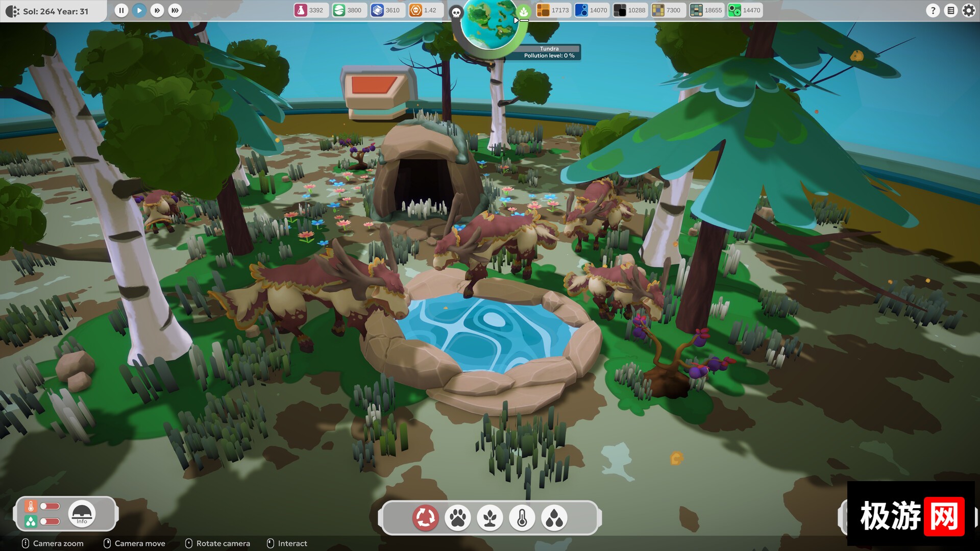Open the dome Info button

pyautogui.click(x=82, y=514)
